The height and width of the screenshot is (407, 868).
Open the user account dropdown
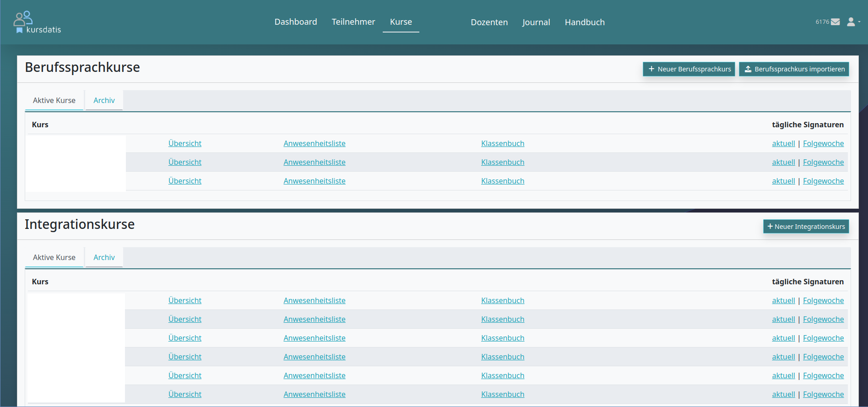click(853, 22)
